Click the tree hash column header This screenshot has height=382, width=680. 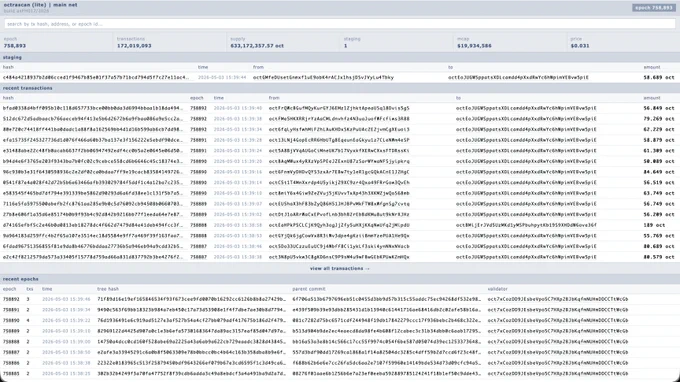[108, 289]
